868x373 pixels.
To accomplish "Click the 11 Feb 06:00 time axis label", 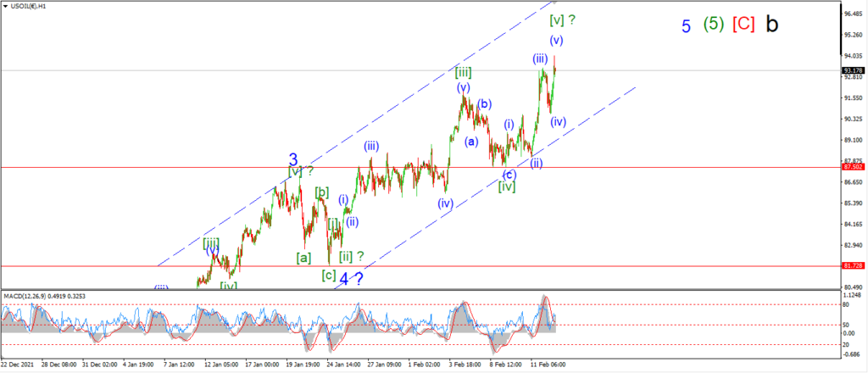I will coord(548,365).
